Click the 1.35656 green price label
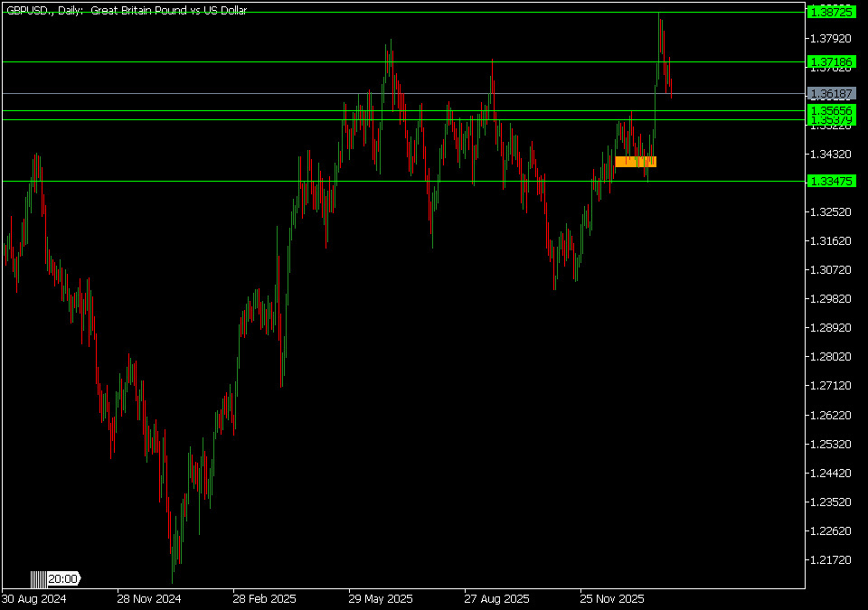 click(x=829, y=110)
